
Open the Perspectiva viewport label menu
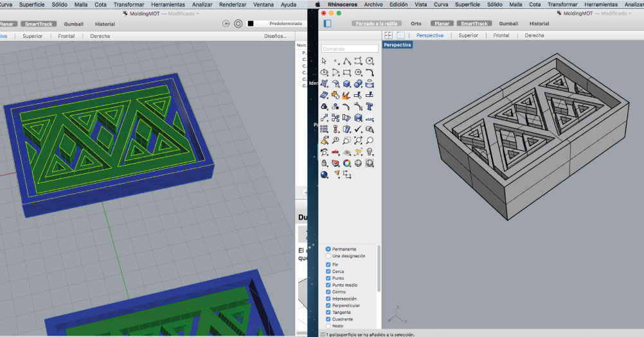point(397,45)
